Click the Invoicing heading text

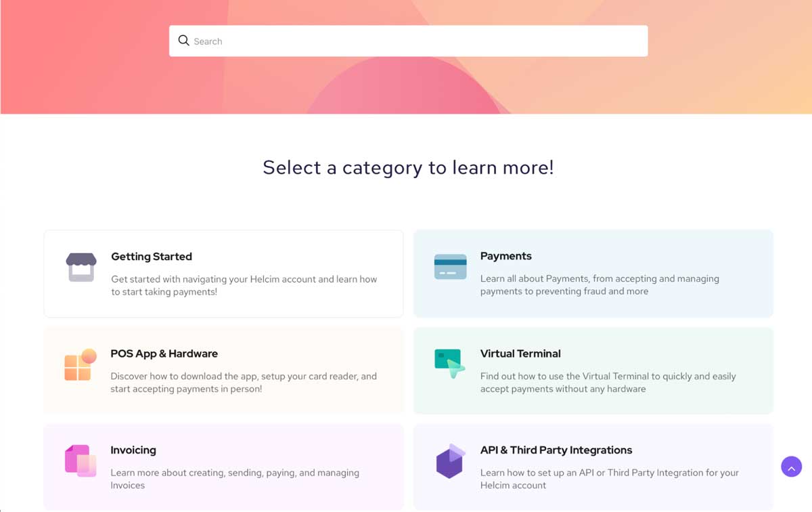133,450
